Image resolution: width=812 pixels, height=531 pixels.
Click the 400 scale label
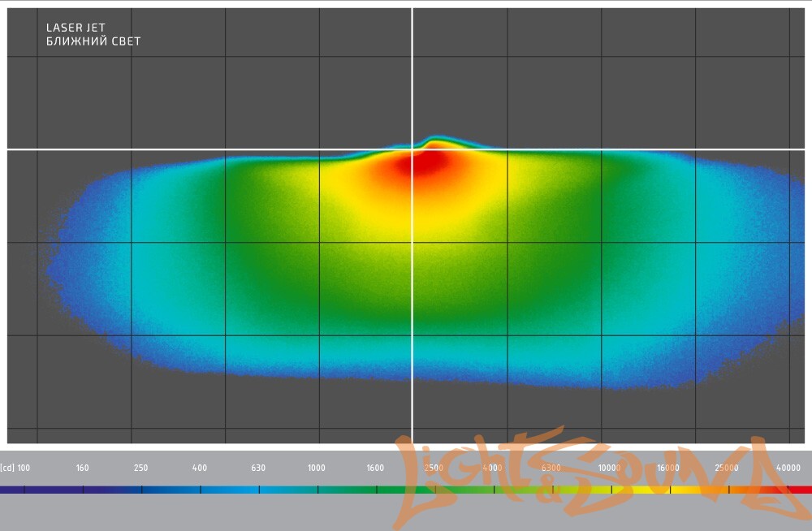(x=200, y=468)
